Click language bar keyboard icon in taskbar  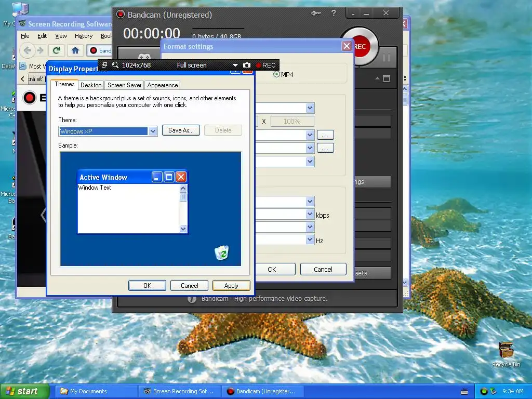pyautogui.click(x=464, y=392)
